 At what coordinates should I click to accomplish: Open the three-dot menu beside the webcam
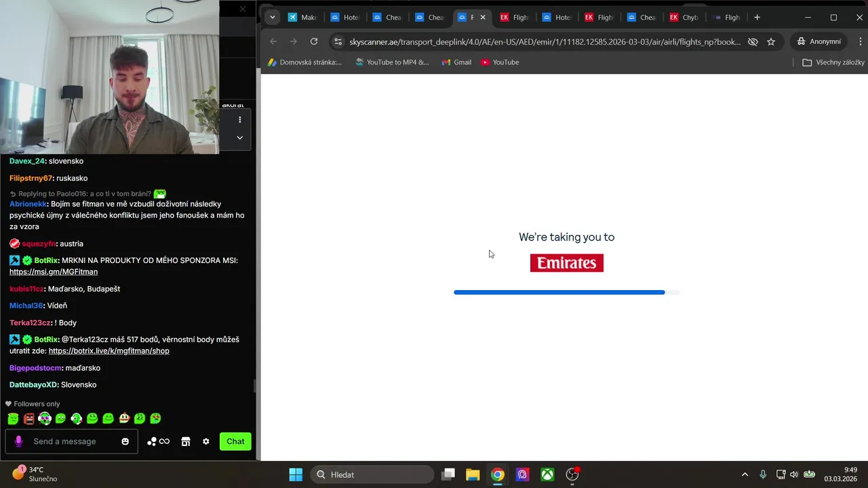coord(239,120)
